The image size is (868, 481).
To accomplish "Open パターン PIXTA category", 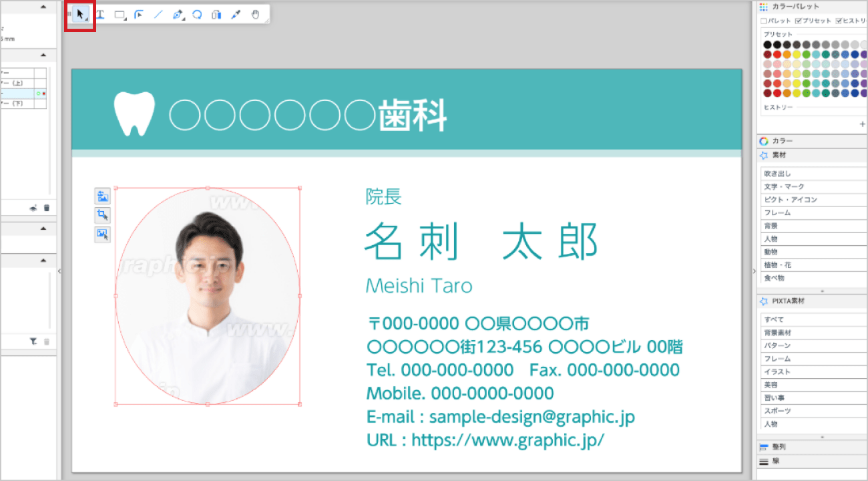I will (x=814, y=346).
